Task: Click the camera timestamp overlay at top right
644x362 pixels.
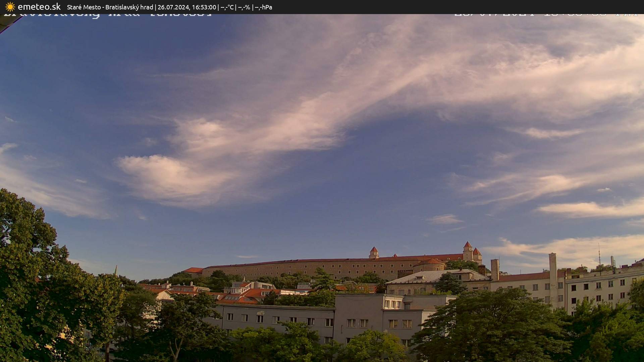Action: coord(546,15)
